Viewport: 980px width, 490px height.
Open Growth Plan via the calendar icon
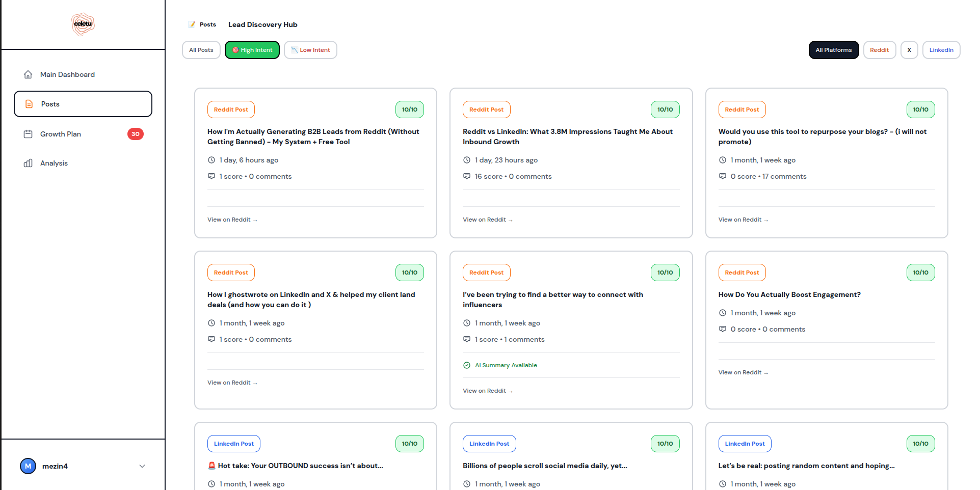point(28,134)
